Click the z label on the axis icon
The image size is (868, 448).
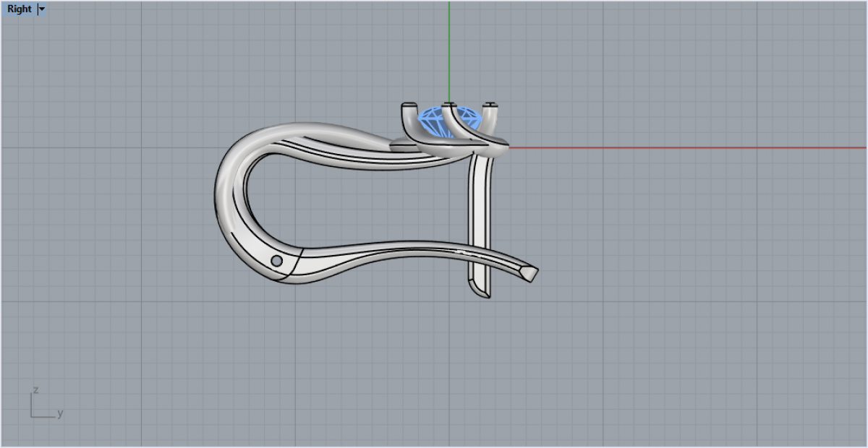tap(35, 390)
